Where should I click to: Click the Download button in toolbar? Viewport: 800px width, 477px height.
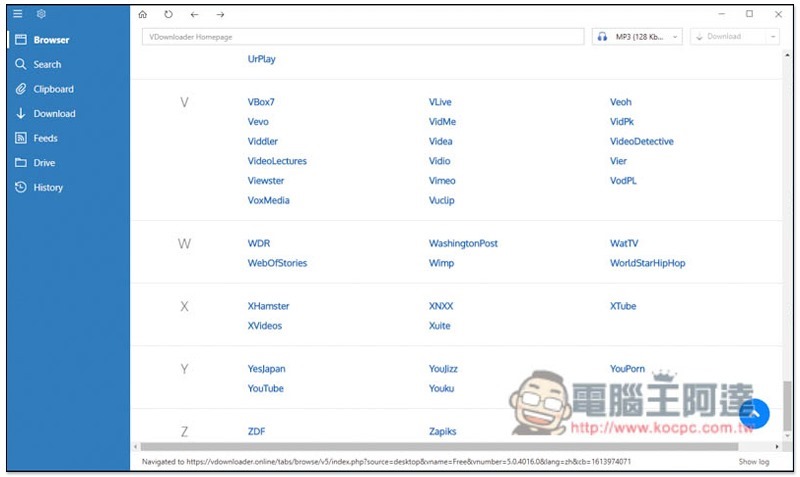pos(728,37)
